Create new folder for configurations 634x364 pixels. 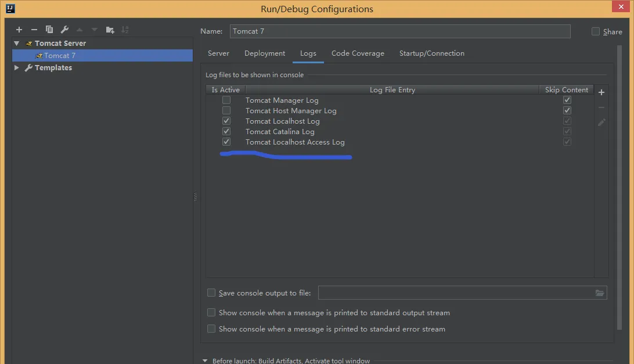[110, 30]
